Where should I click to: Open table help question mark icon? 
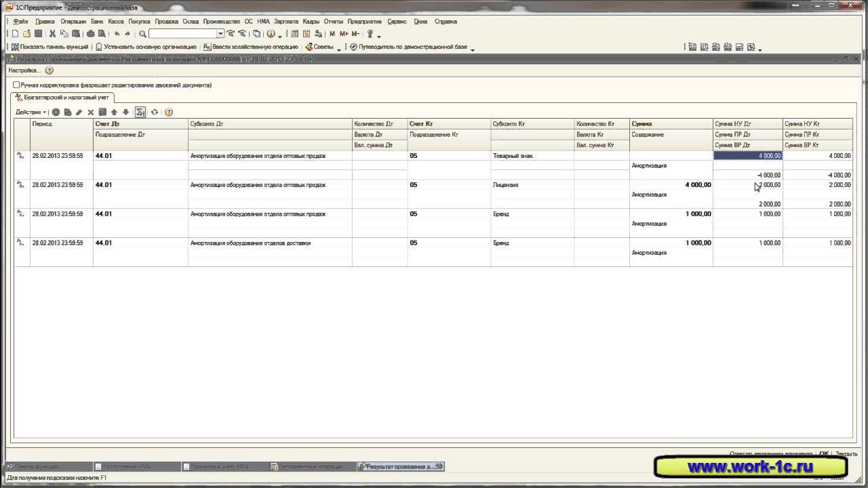[x=169, y=113]
